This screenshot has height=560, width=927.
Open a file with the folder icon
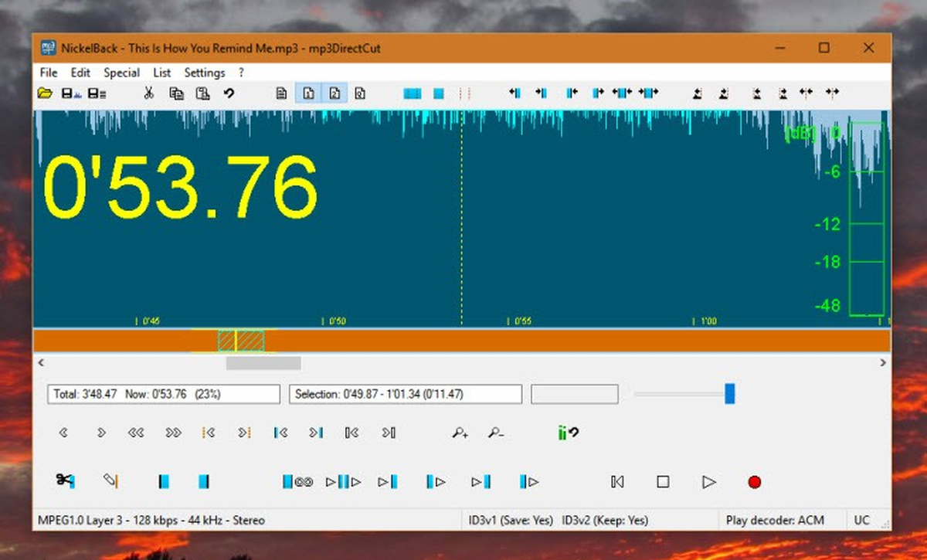(x=46, y=93)
